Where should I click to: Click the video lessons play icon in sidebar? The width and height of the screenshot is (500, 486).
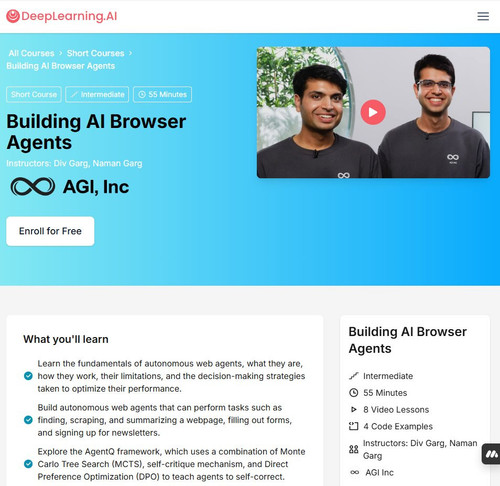point(353,409)
